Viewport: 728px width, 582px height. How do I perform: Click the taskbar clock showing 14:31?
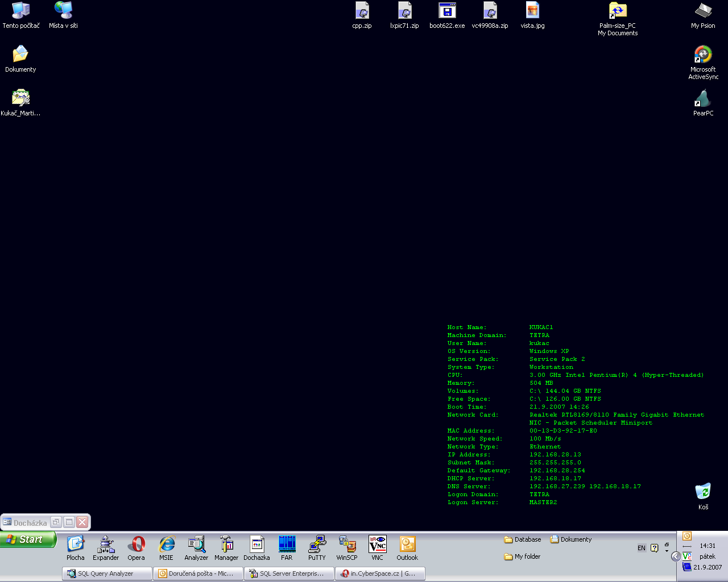[x=708, y=546]
